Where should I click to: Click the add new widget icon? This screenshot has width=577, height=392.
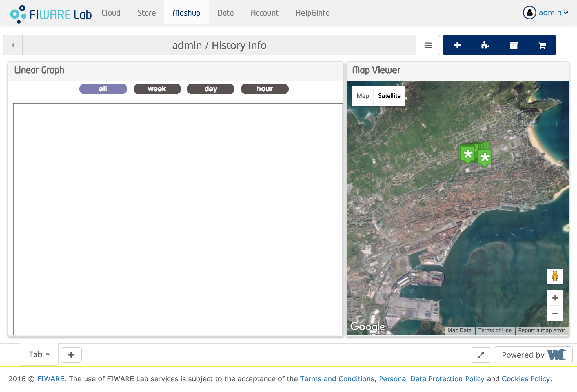tap(457, 45)
